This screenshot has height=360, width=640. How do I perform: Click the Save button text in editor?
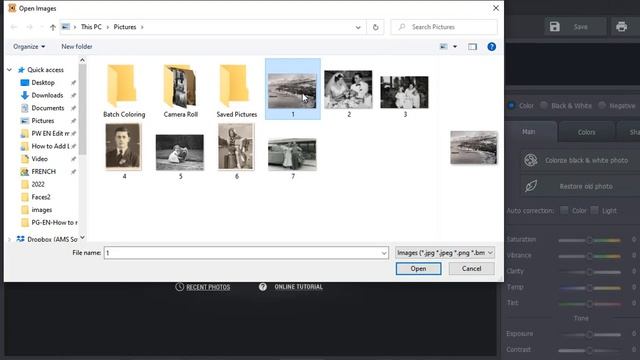pyautogui.click(x=580, y=27)
